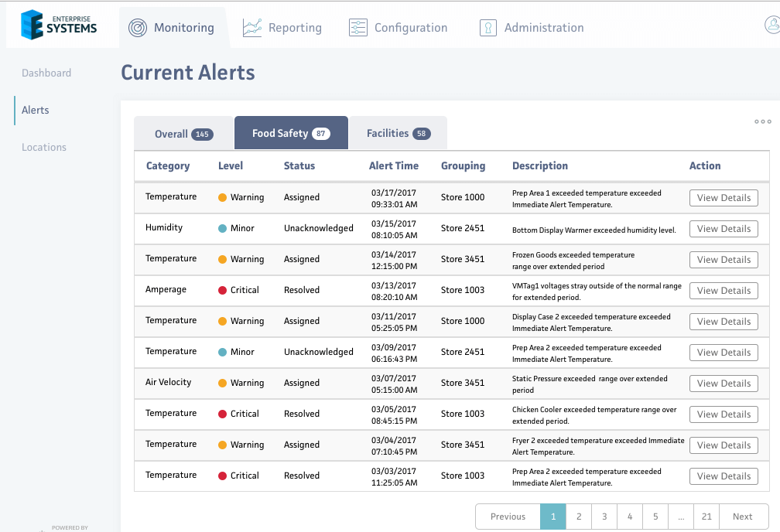The image size is (780, 532).
Task: Select the Food Safety alerts tab
Action: (x=291, y=133)
